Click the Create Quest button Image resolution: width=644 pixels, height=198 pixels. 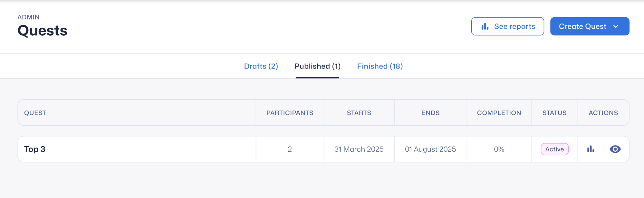tap(582, 26)
